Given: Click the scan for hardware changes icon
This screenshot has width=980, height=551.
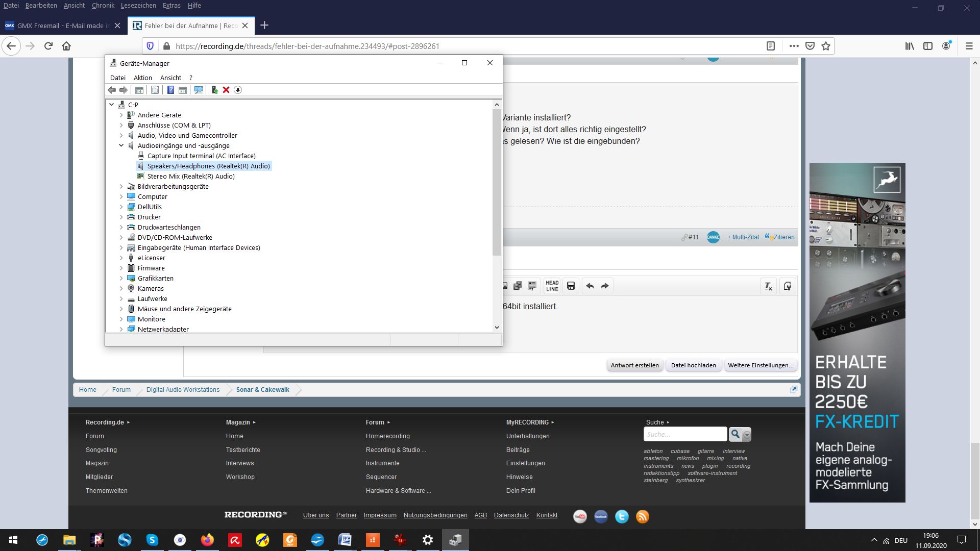Looking at the screenshot, I should tap(199, 90).
